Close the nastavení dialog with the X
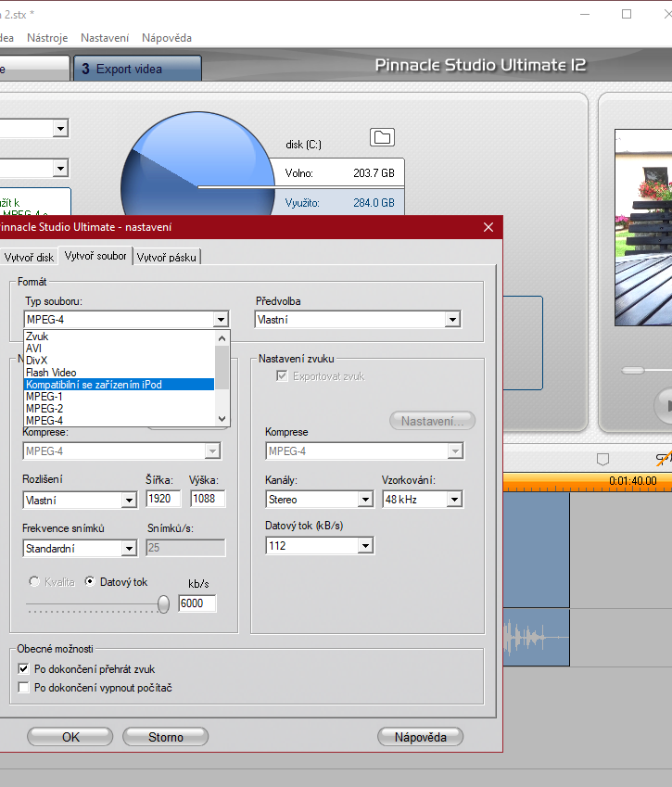Image resolution: width=672 pixels, height=787 pixels. point(488,227)
